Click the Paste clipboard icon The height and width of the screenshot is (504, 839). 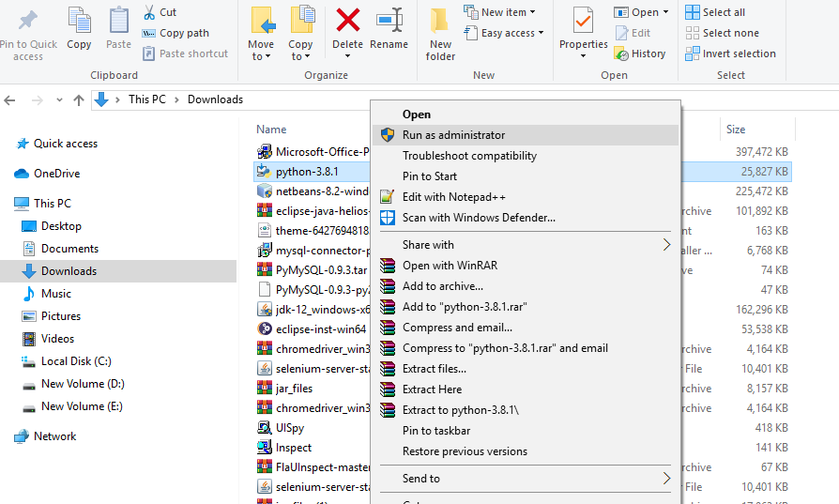click(119, 22)
